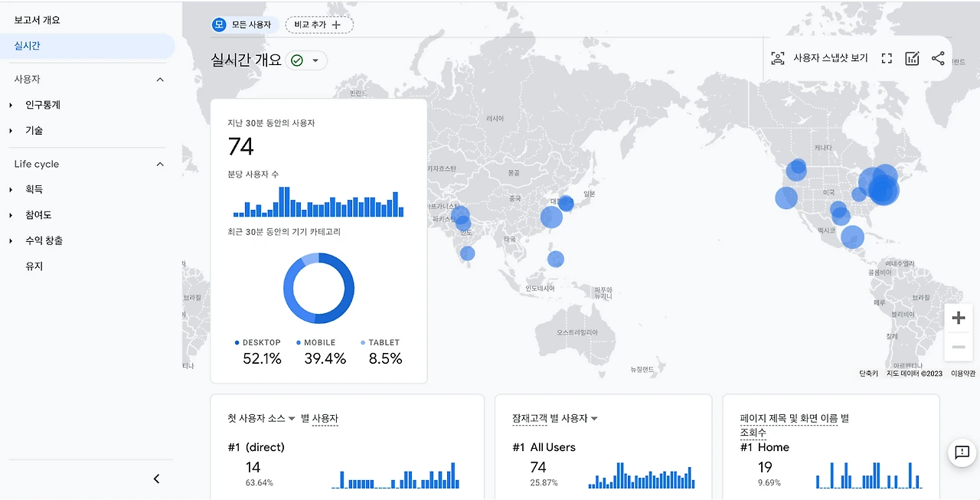Click 비교 추가 to add comparison

(x=319, y=25)
